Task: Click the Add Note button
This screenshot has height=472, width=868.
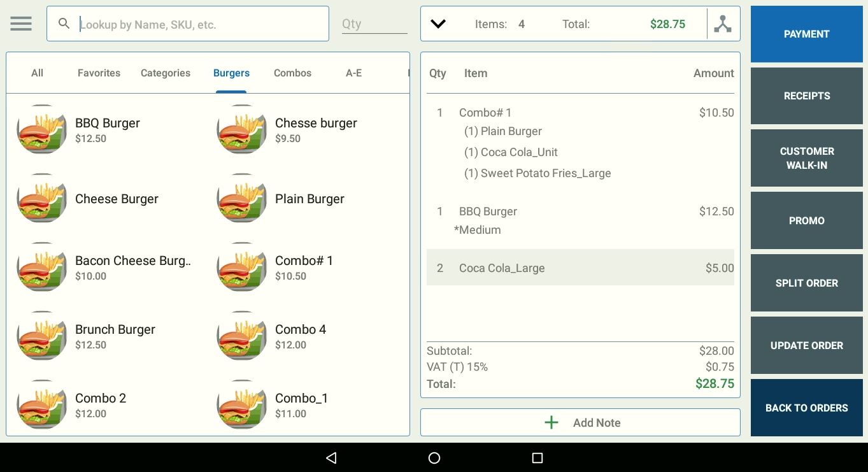Action: tap(580, 422)
